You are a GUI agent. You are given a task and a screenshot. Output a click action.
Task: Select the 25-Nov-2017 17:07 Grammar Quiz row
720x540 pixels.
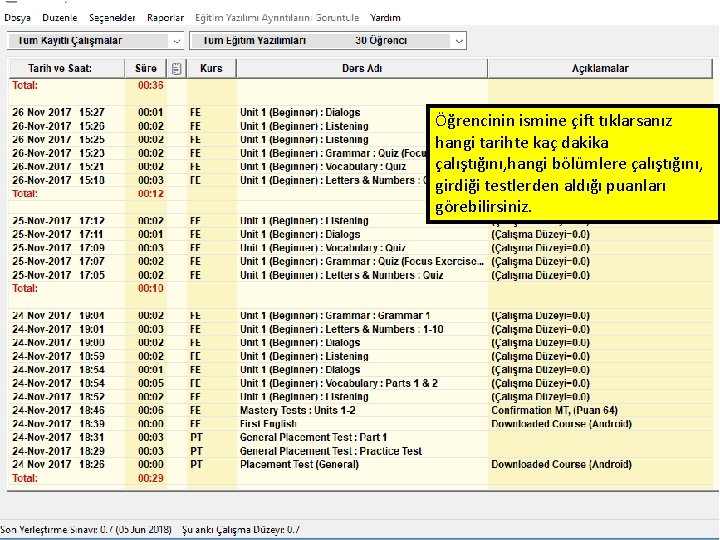click(361, 262)
